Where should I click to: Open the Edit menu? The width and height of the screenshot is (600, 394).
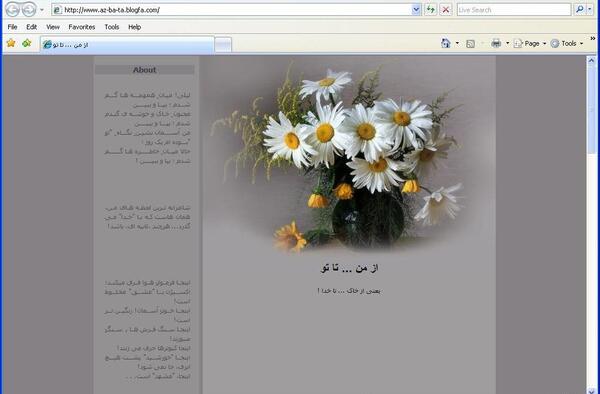point(31,27)
